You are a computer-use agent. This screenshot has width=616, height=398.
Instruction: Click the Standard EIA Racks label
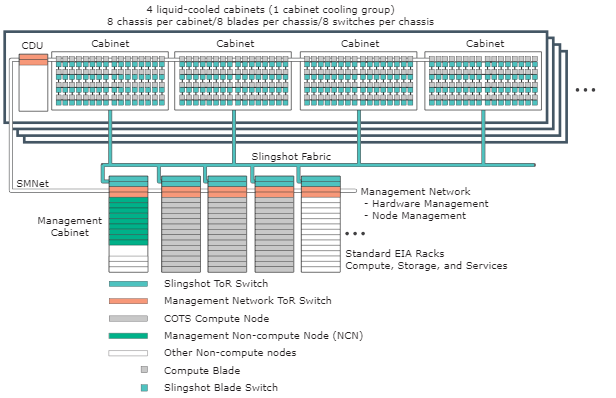coord(395,253)
